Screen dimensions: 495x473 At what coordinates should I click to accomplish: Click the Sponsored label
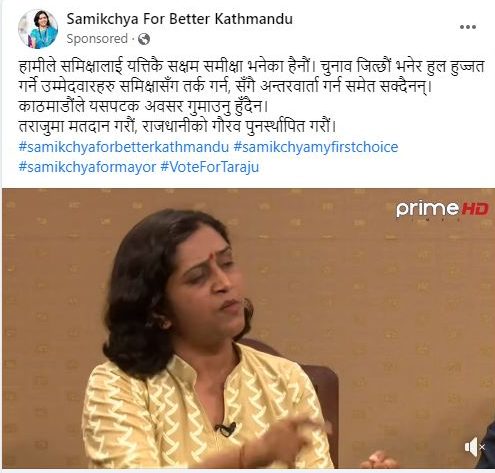pos(97,39)
